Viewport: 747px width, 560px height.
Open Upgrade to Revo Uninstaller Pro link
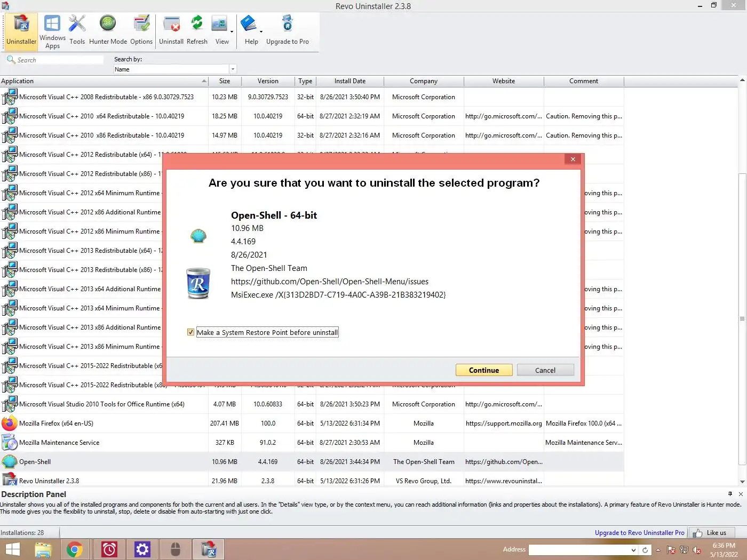639,533
